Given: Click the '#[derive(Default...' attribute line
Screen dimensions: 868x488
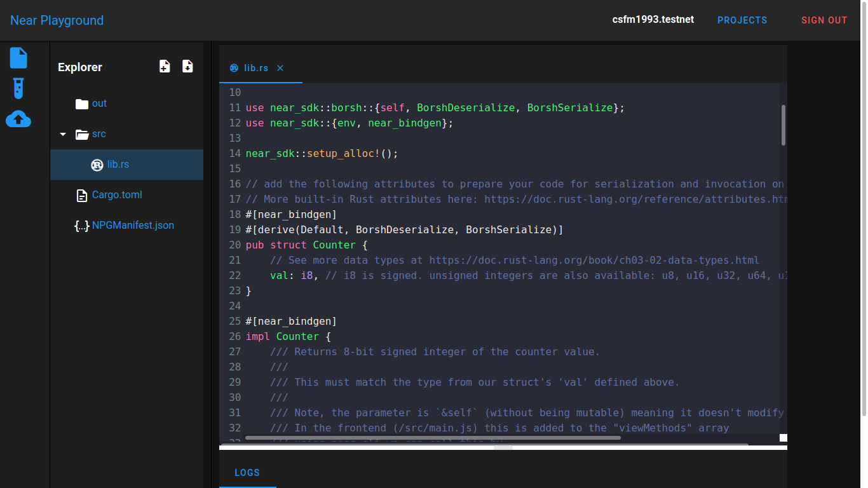Looking at the screenshot, I should click(405, 230).
